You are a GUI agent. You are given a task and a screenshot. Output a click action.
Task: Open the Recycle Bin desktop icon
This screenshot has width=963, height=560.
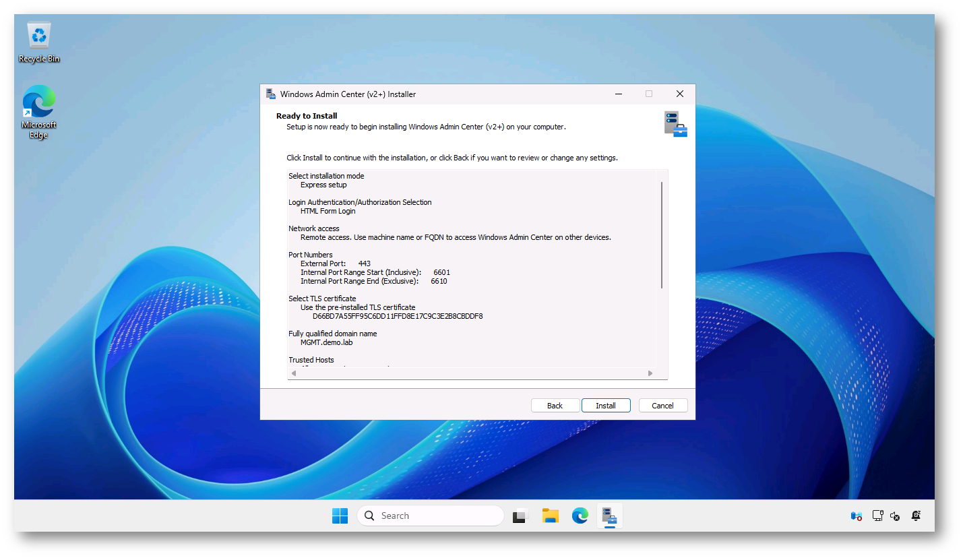pos(39,42)
